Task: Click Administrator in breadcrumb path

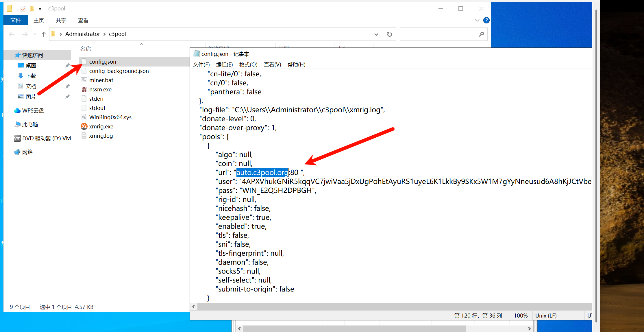Action: 82,34
